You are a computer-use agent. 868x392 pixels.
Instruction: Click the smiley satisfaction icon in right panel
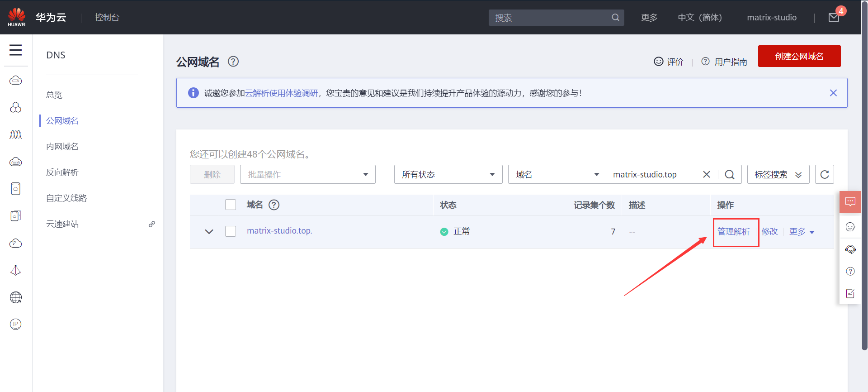[850, 227]
